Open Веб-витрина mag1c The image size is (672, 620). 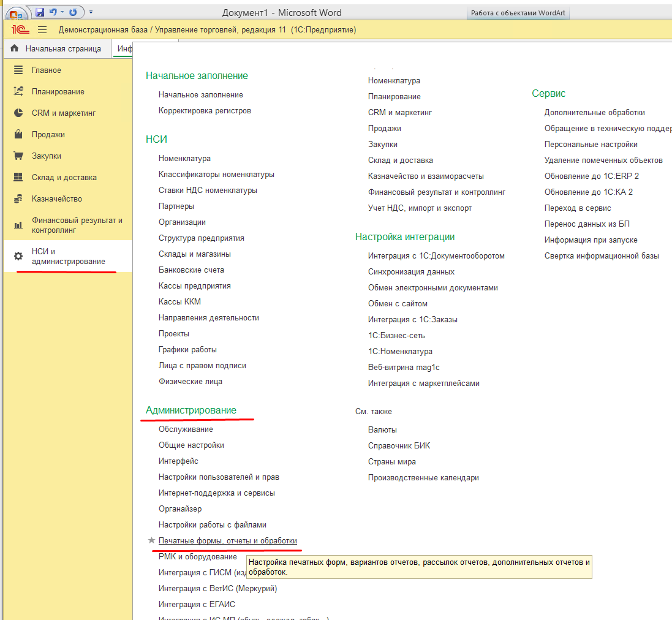(404, 367)
